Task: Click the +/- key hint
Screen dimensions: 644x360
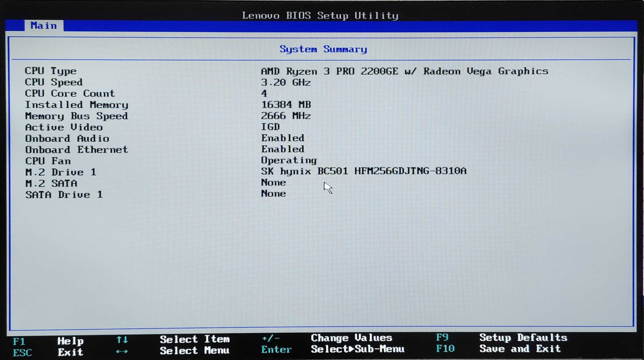Action: pos(270,339)
